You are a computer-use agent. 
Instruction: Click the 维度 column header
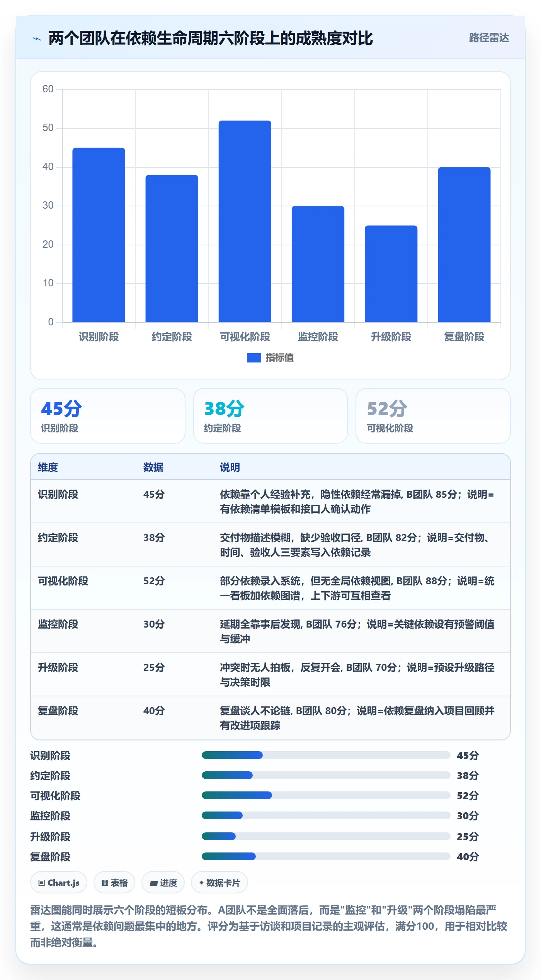(x=48, y=467)
